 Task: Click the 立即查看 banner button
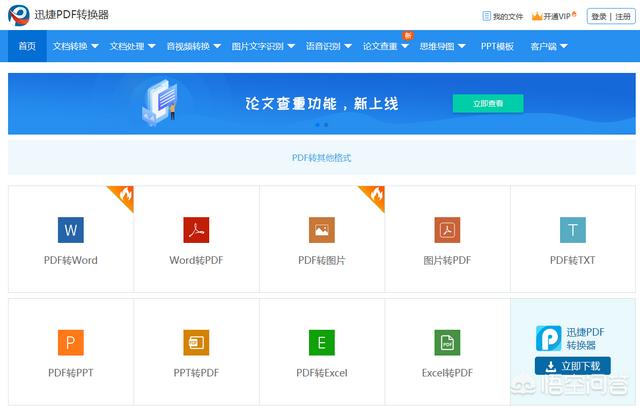(x=488, y=103)
